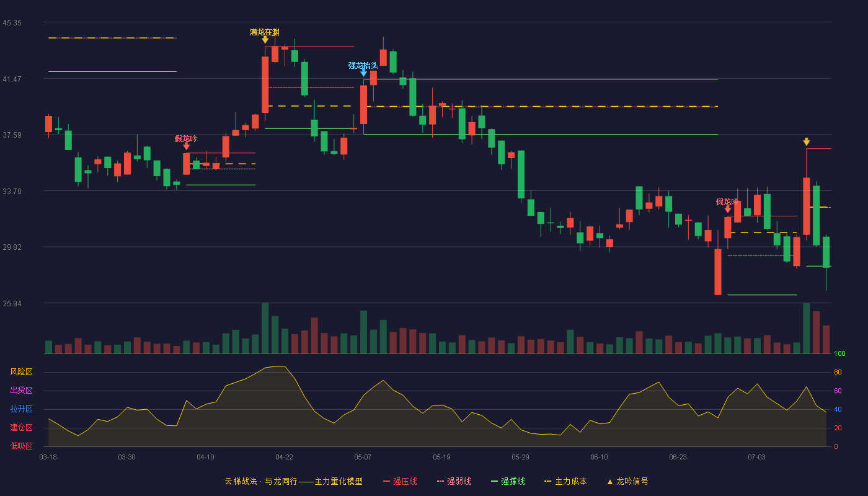
Task: Click the 低吸区 zone label
Action: 21,446
